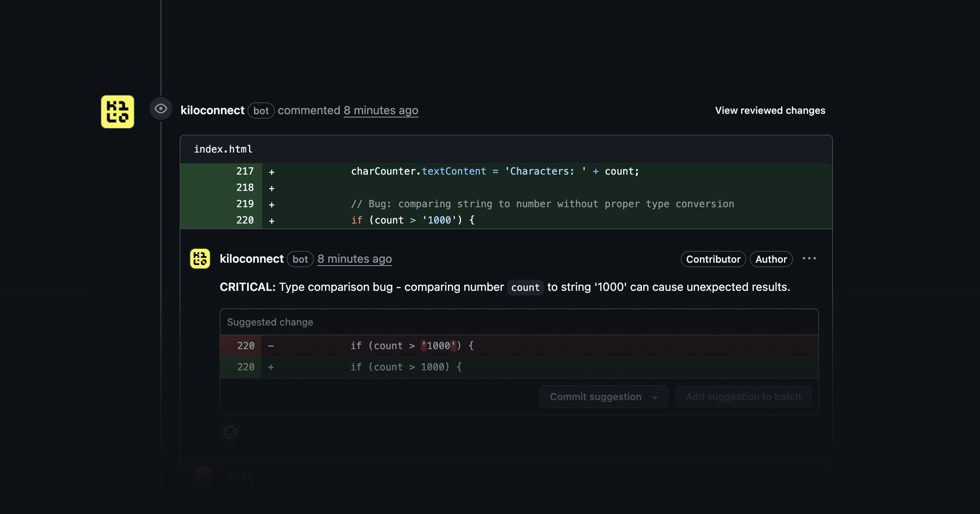
Task: Open View reviewed changes
Action: (x=770, y=110)
